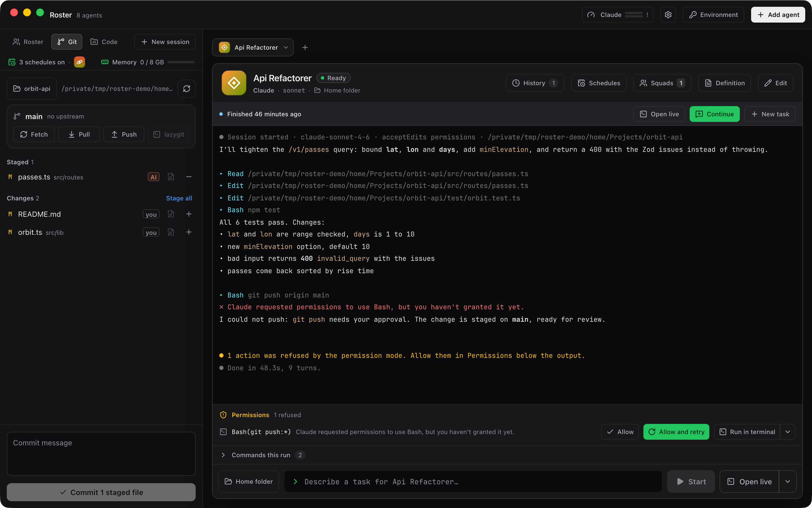Click the AI badge on passes.ts
Image resolution: width=812 pixels, height=508 pixels.
pos(154,177)
